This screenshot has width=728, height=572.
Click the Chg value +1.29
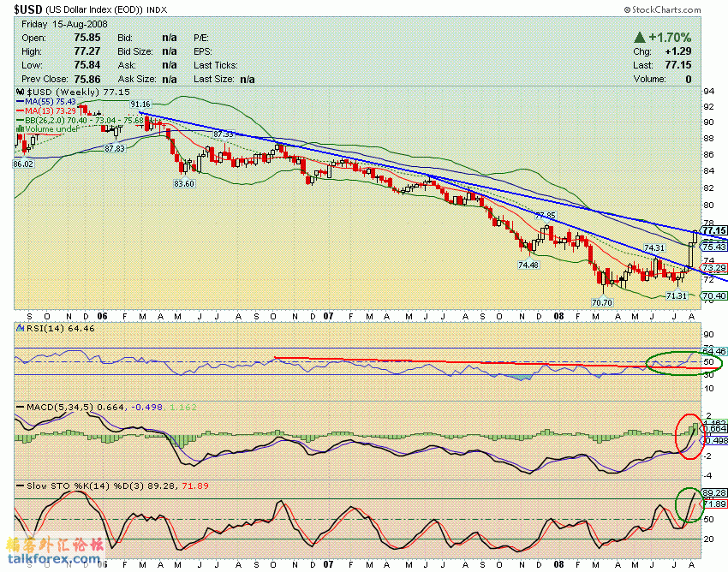coord(678,51)
